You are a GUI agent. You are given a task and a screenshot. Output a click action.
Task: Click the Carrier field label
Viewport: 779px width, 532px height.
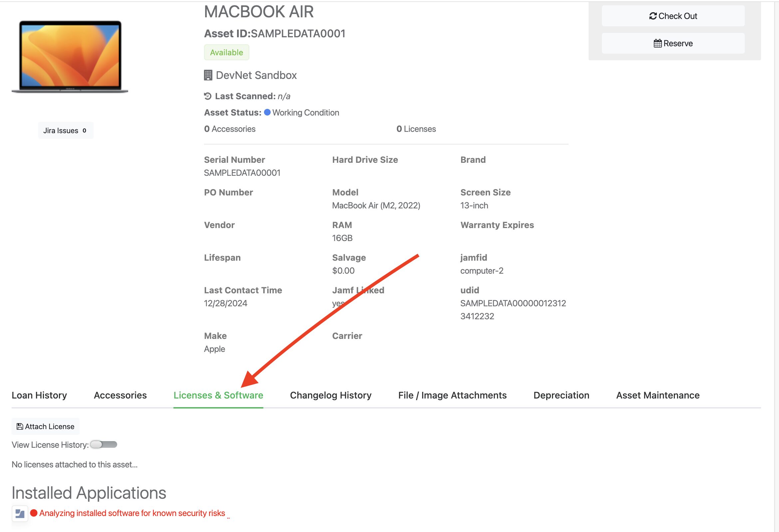tap(347, 336)
